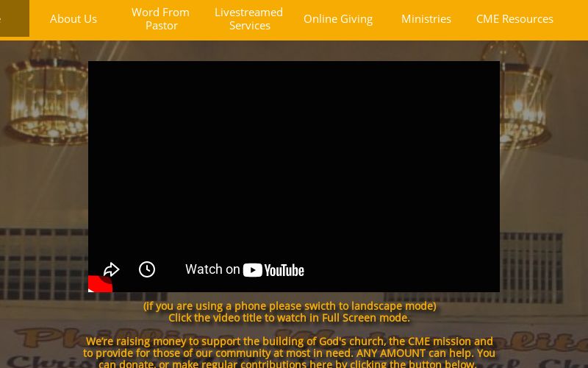Click the landscape mode notice text
Image resolution: width=588 pixels, height=368 pixels.
[290, 305]
